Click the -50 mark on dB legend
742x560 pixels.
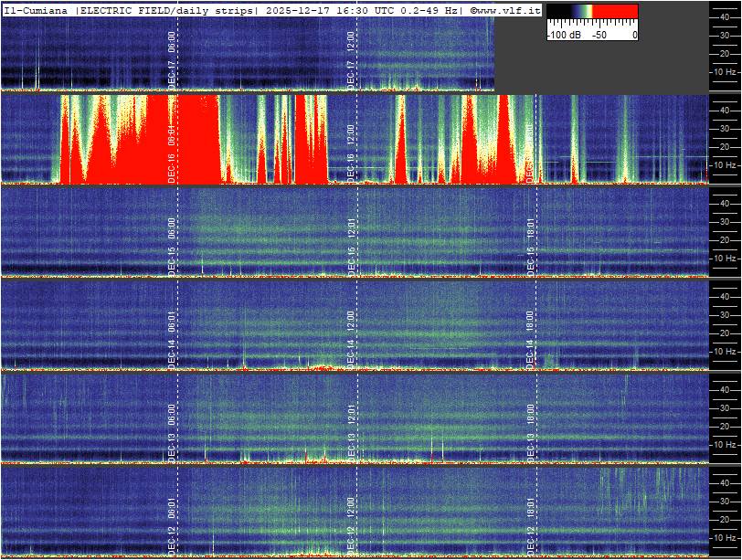[x=599, y=35]
